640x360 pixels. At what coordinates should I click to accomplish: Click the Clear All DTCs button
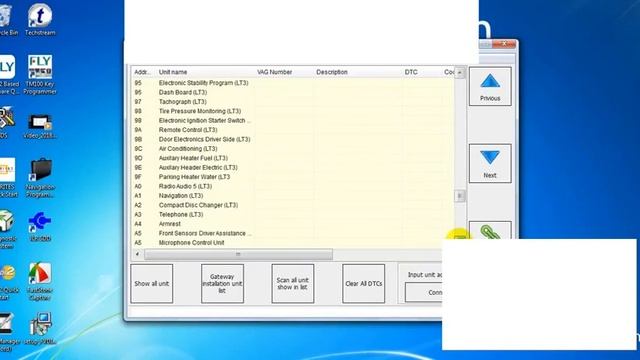click(363, 284)
